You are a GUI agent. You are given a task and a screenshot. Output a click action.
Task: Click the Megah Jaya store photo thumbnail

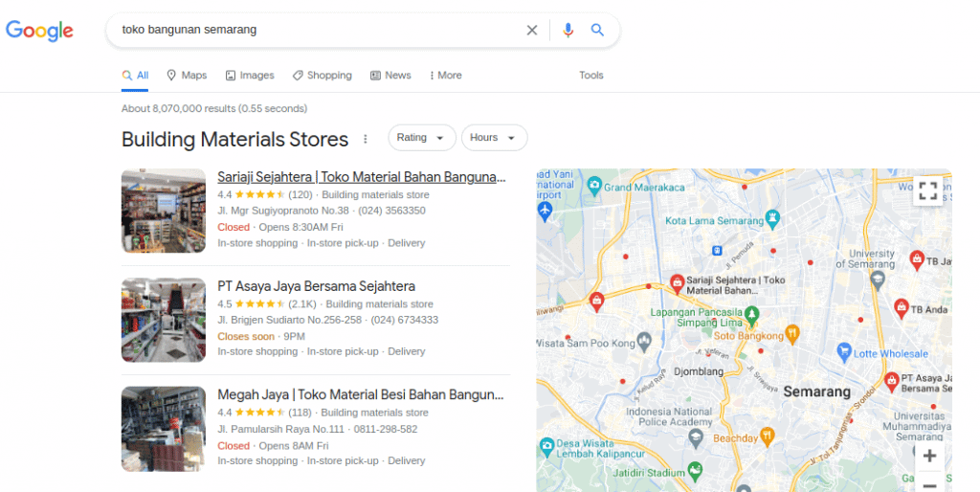click(164, 429)
